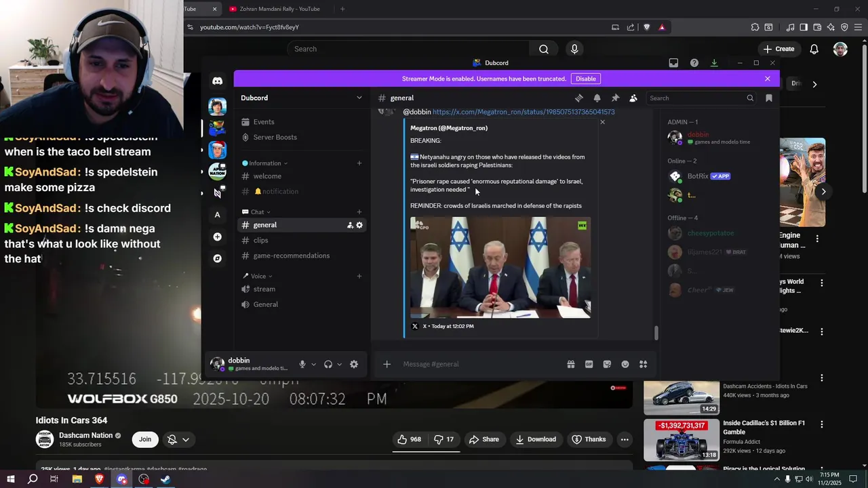Dislike the YouTube video

(444, 439)
